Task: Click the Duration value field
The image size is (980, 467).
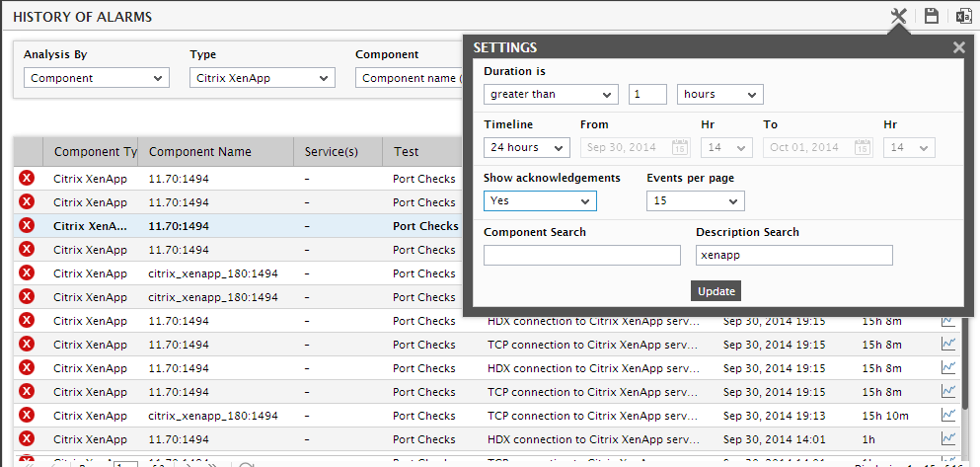Action: click(x=647, y=95)
